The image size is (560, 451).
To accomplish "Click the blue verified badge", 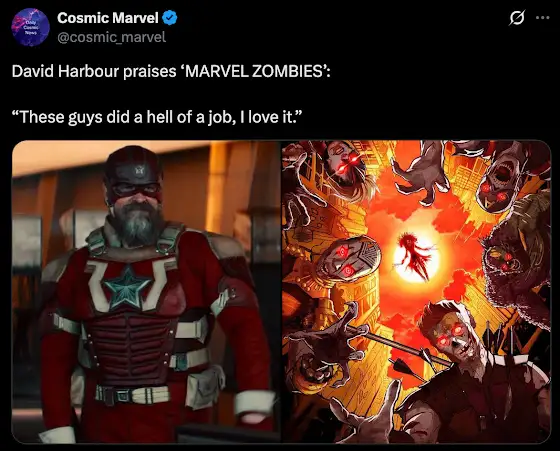I will click(170, 18).
